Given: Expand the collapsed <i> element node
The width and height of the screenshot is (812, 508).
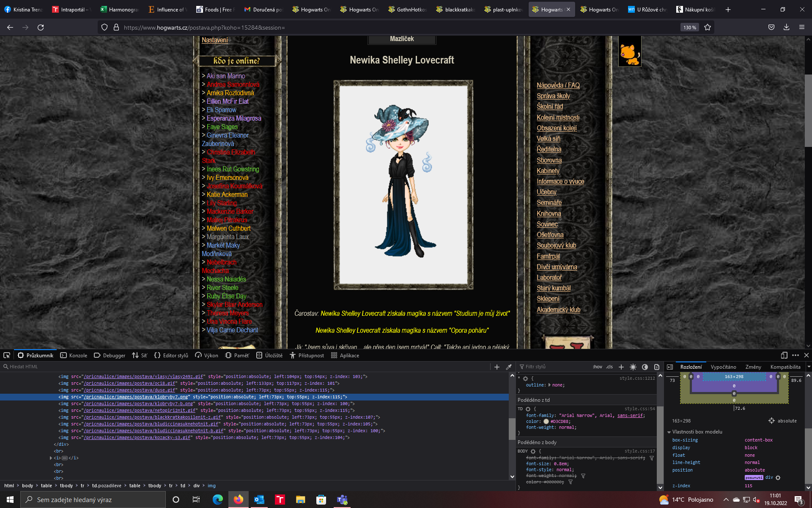Looking at the screenshot, I should [51, 458].
